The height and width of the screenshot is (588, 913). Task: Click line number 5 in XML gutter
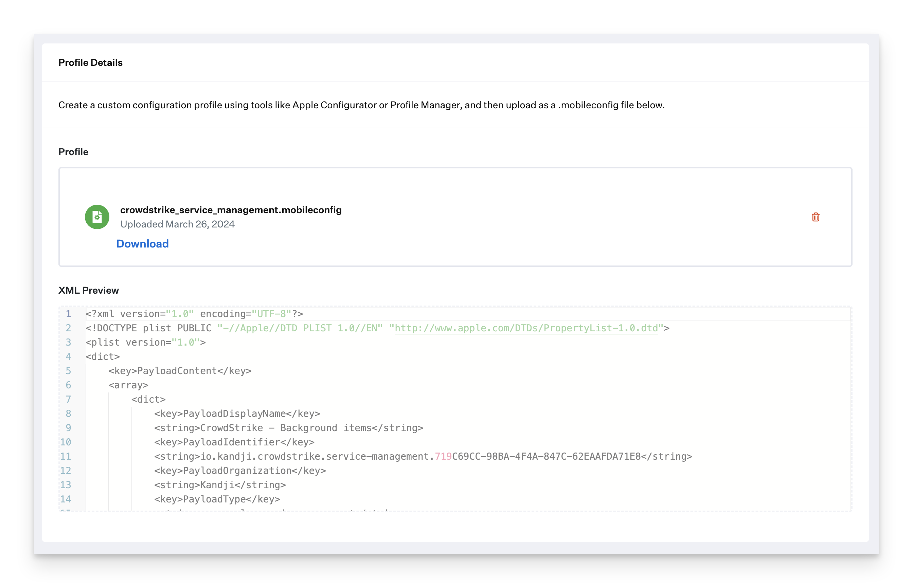(68, 371)
